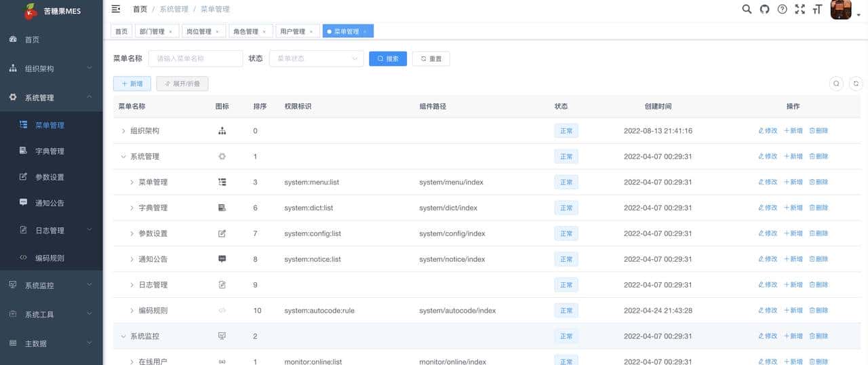The height and width of the screenshot is (365, 868).
Task: Focus the 菜单名称 search input
Action: pyautogui.click(x=195, y=58)
